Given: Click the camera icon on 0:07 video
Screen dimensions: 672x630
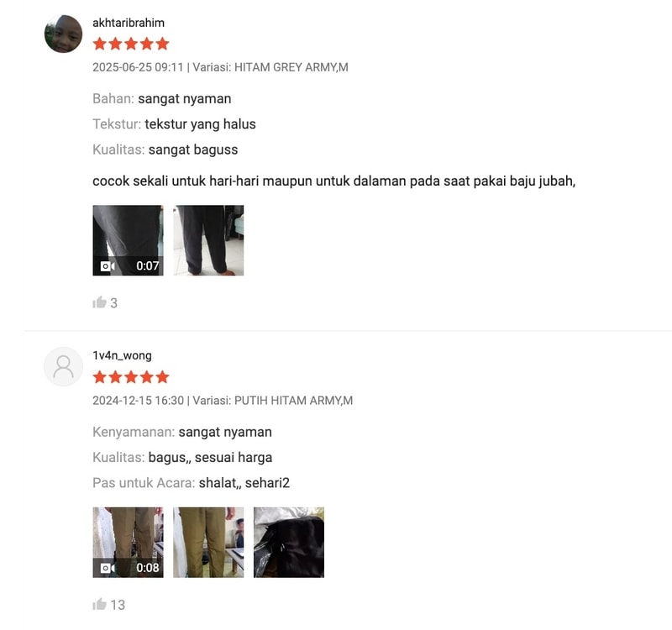Looking at the screenshot, I should tap(108, 266).
